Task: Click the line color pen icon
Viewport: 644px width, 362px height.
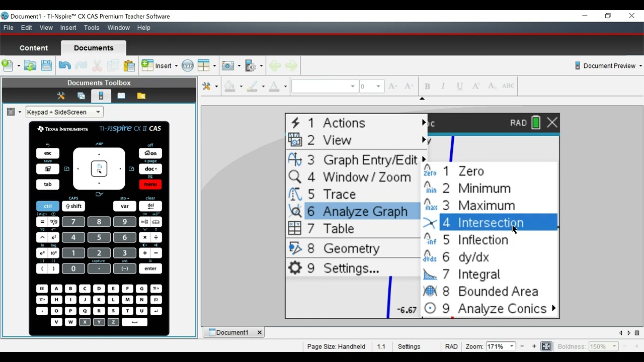Action: pyautogui.click(x=252, y=86)
